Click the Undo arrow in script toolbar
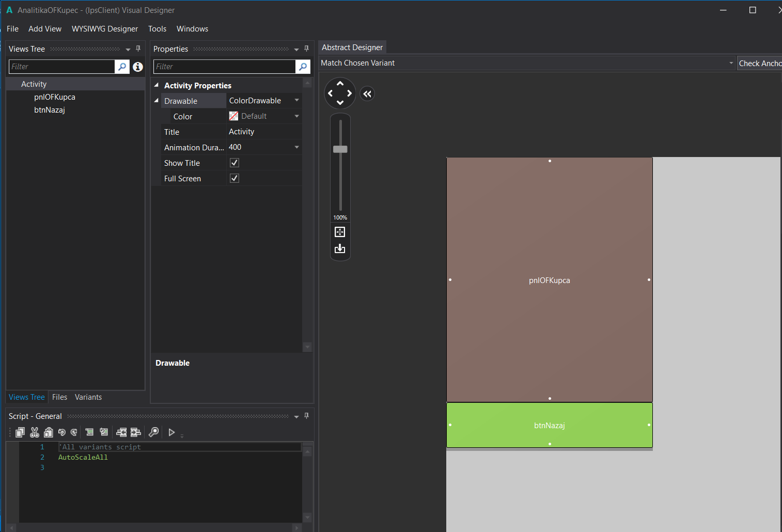This screenshot has width=782, height=532. tap(62, 432)
